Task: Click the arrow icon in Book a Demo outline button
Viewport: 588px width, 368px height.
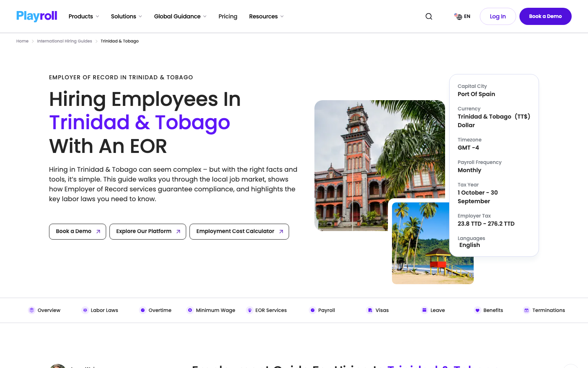Action: tap(98, 231)
